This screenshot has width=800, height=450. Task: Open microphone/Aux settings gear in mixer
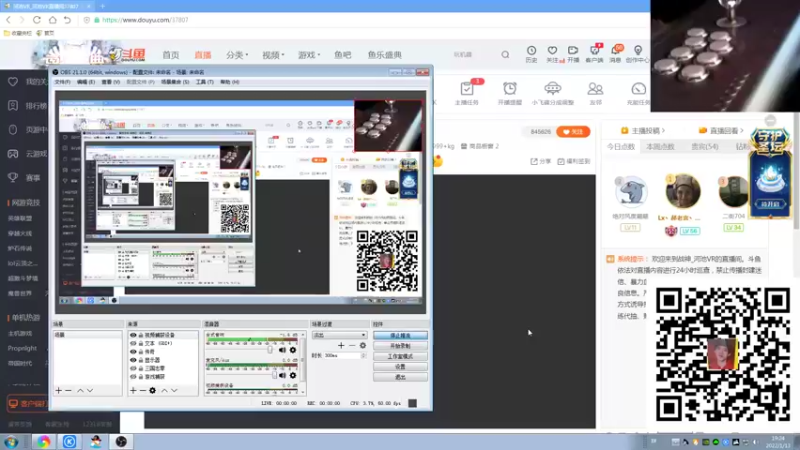293,376
